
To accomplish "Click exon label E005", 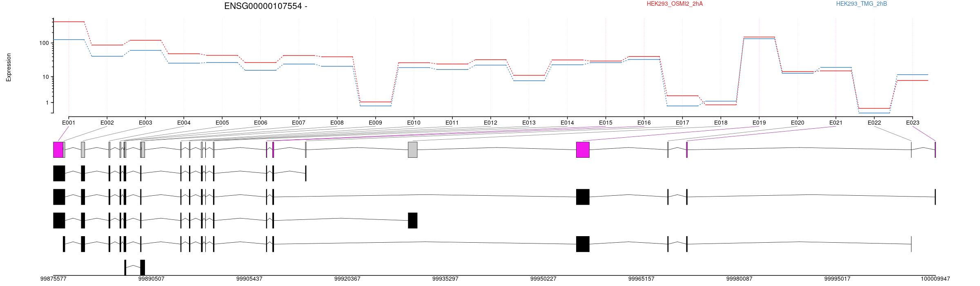I will coord(222,123).
